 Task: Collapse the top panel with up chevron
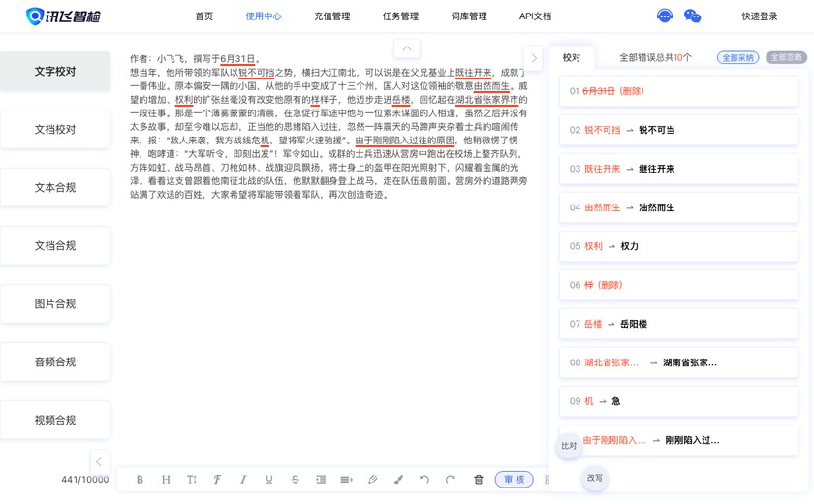(407, 48)
